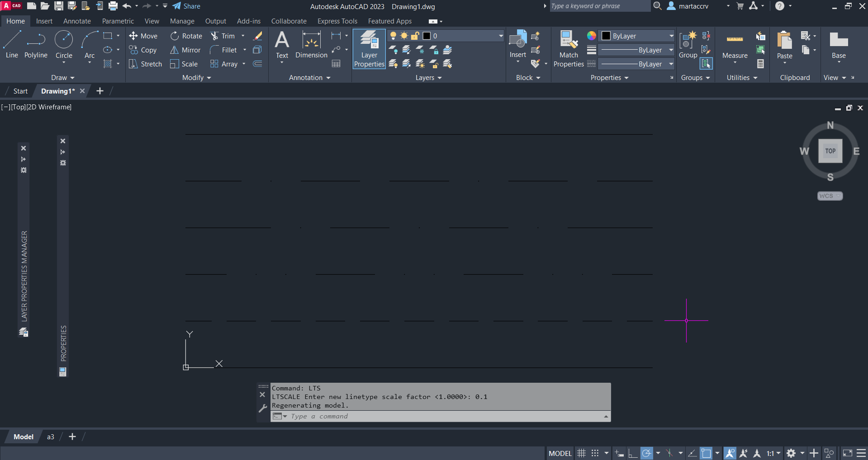Click the keyword search box
868x460 pixels.
(600, 6)
